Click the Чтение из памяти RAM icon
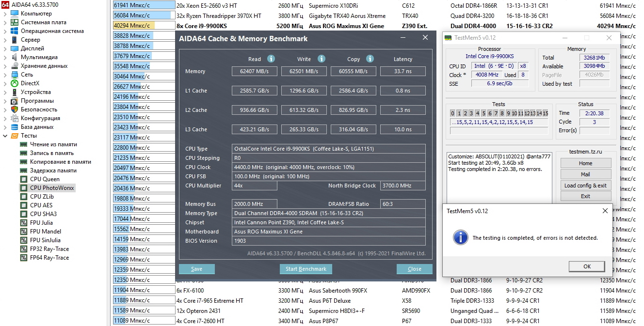 tap(23, 144)
